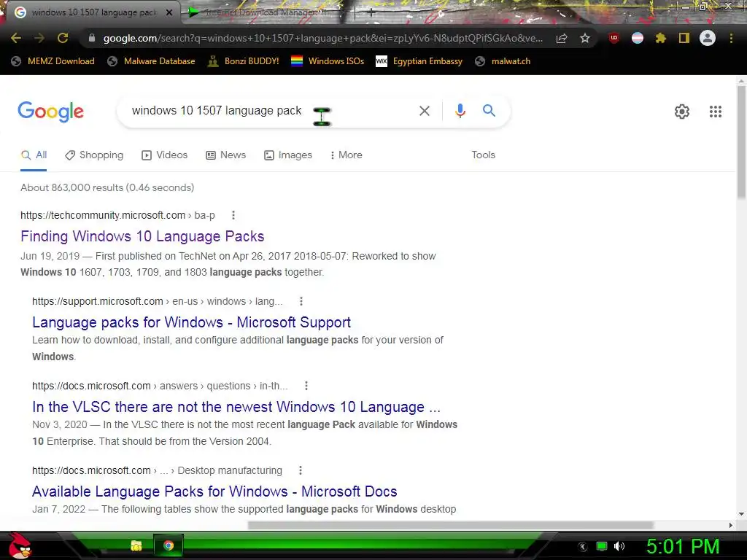Open the VLSC newest Windows 10 Language result
747x560 pixels.
coord(236,407)
